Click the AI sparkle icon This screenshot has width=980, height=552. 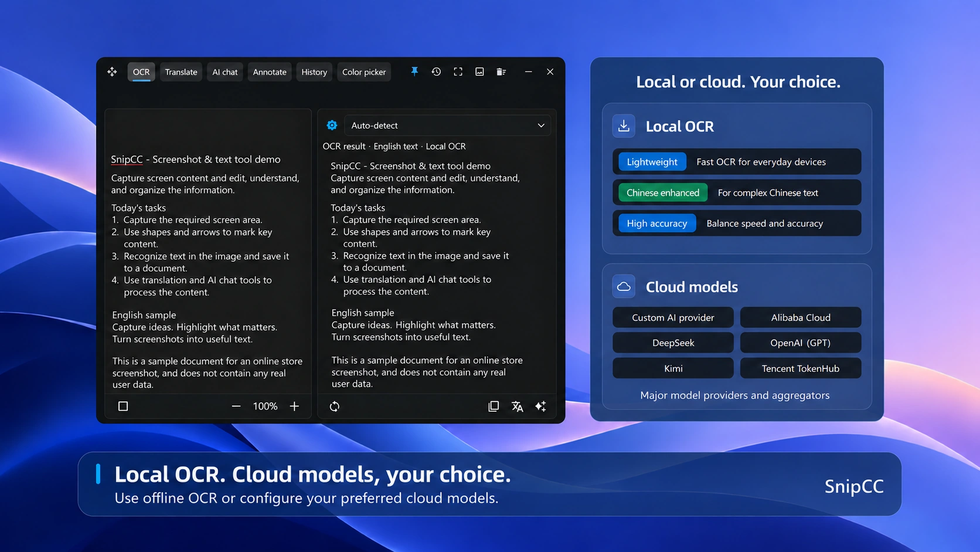(540, 407)
